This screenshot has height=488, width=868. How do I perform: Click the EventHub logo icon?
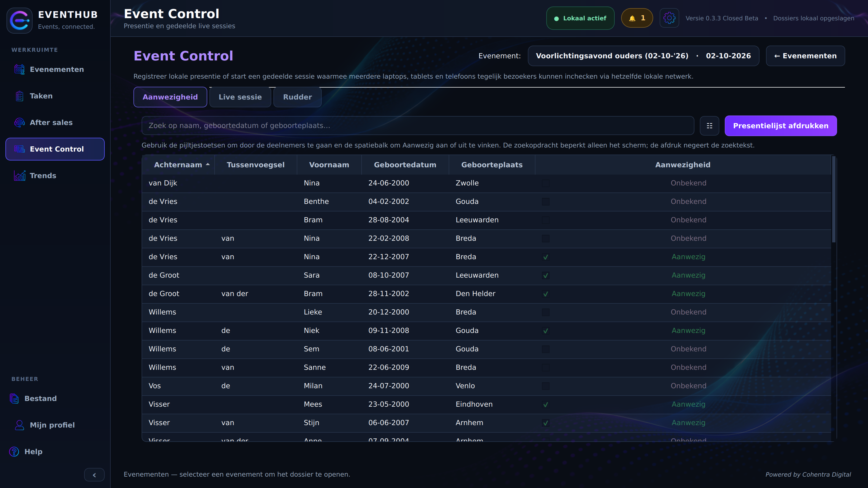coord(20,20)
